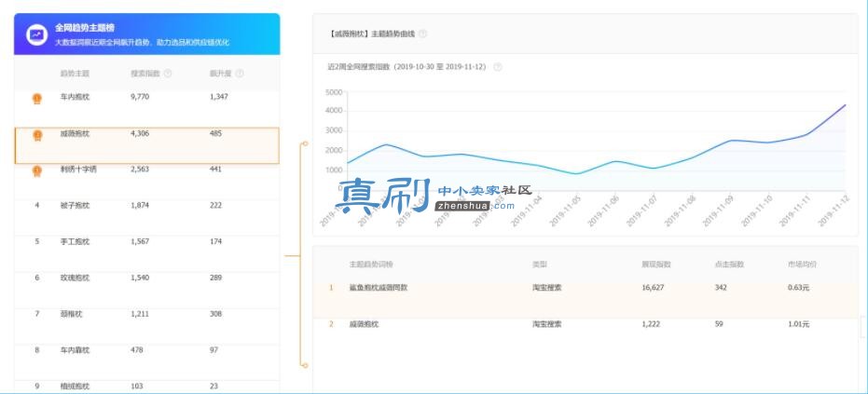Click the surge value 97
The height and width of the screenshot is (394, 868).
214,350
